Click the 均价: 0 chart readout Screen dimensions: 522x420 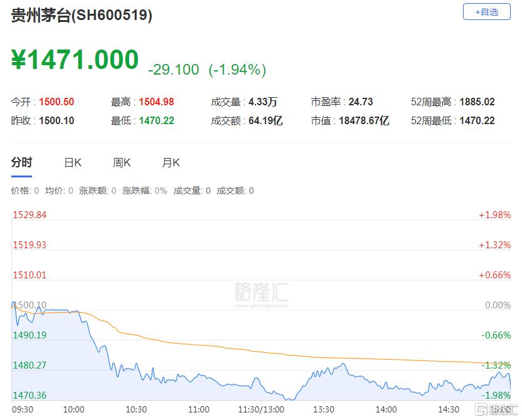coord(59,191)
